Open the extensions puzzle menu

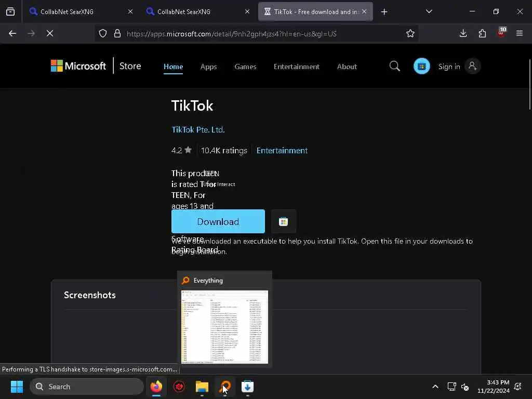click(x=482, y=33)
